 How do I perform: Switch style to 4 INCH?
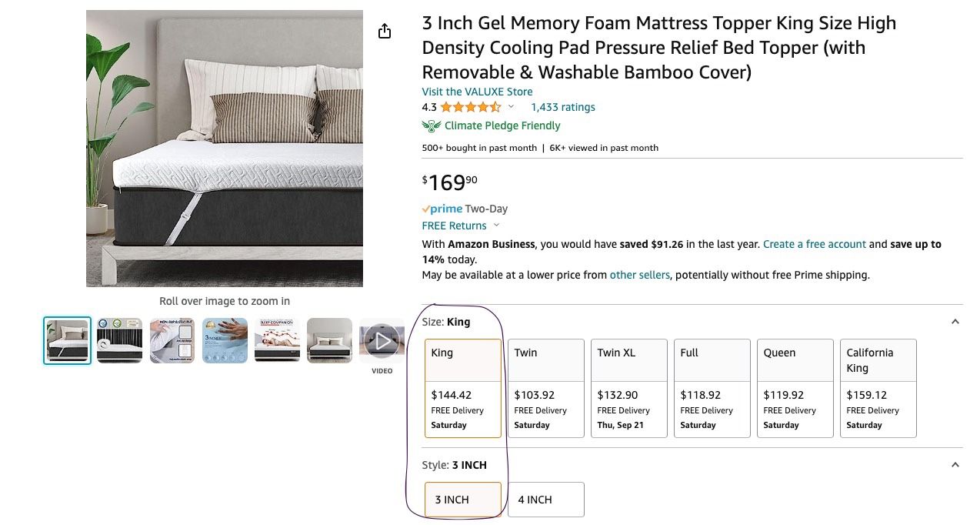pyautogui.click(x=545, y=499)
